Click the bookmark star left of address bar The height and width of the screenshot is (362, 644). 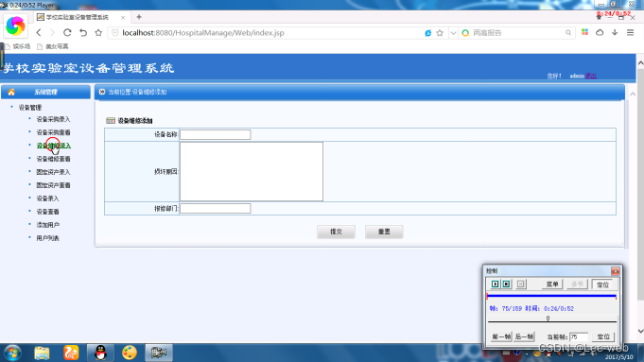tap(98, 32)
